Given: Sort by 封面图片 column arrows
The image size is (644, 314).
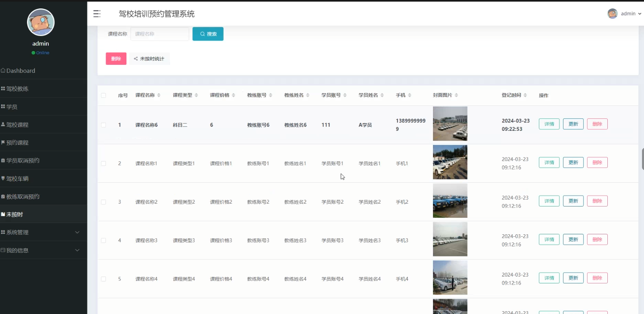Looking at the screenshot, I should 456,95.
